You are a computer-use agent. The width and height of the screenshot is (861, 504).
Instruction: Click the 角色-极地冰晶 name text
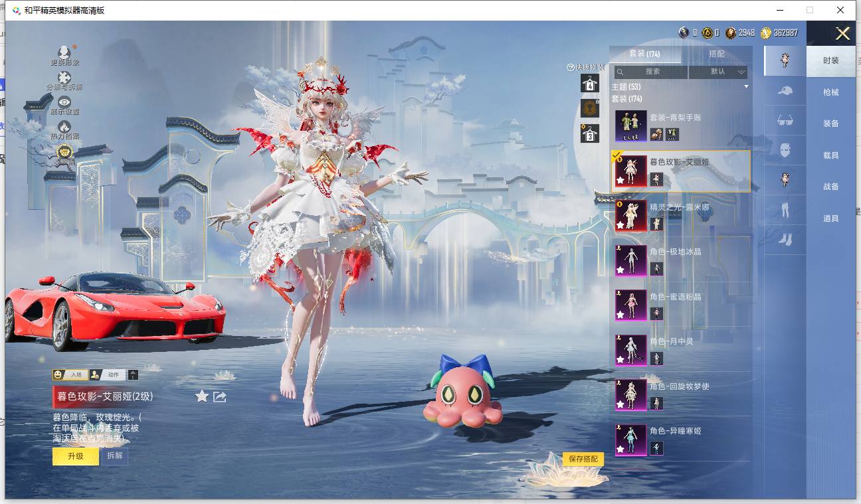[x=676, y=252]
